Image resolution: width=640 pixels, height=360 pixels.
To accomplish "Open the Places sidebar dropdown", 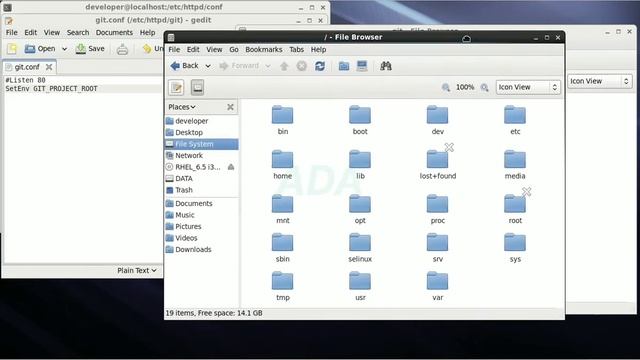I will point(182,107).
